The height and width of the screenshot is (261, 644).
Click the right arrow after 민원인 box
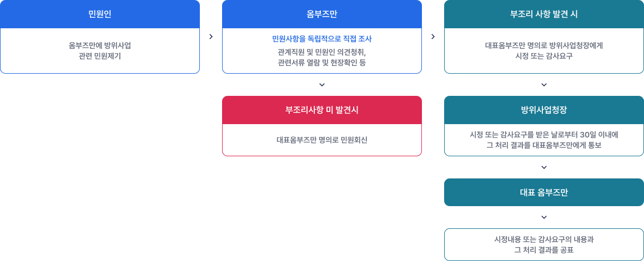click(x=211, y=37)
